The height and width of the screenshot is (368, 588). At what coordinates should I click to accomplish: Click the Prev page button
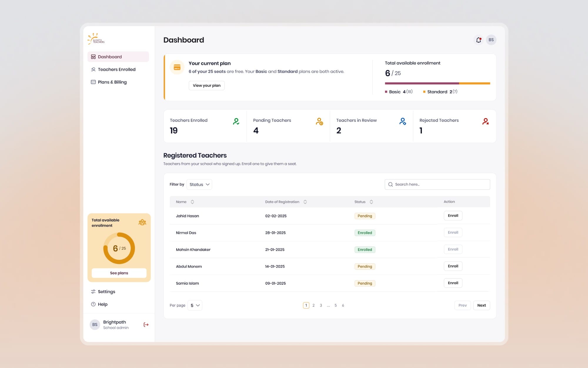point(462,305)
